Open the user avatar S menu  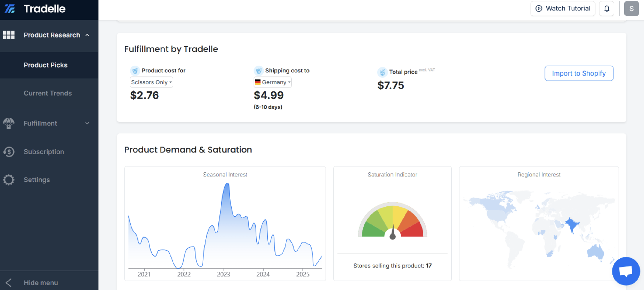(x=631, y=9)
